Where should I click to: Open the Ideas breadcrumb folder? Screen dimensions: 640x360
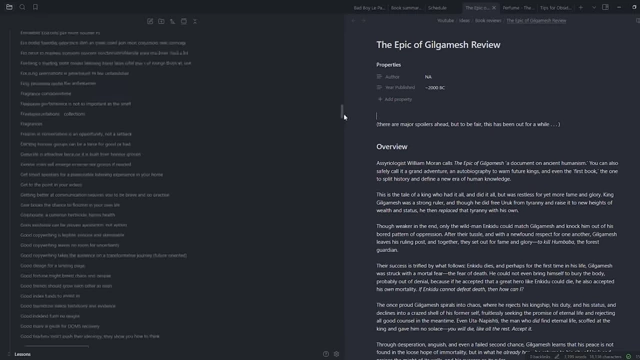pyautogui.click(x=464, y=20)
